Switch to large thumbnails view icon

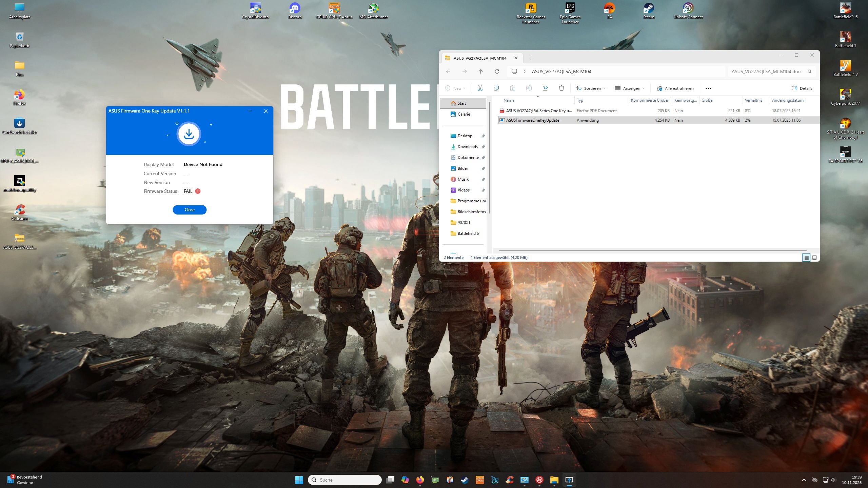tap(814, 258)
